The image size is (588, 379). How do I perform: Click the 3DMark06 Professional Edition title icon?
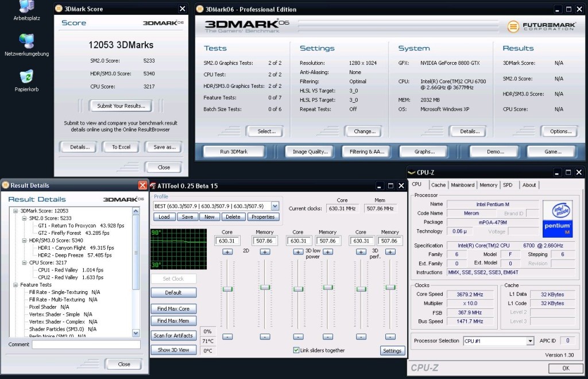point(200,9)
